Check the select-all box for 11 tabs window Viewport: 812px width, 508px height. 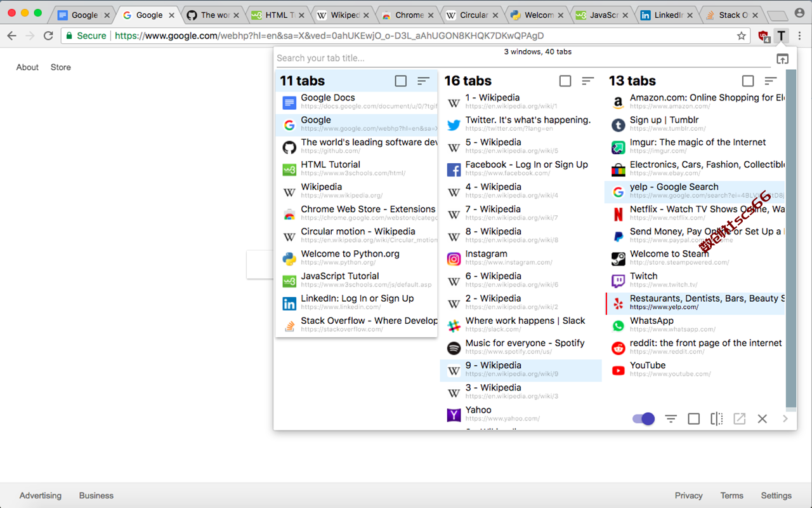click(400, 81)
